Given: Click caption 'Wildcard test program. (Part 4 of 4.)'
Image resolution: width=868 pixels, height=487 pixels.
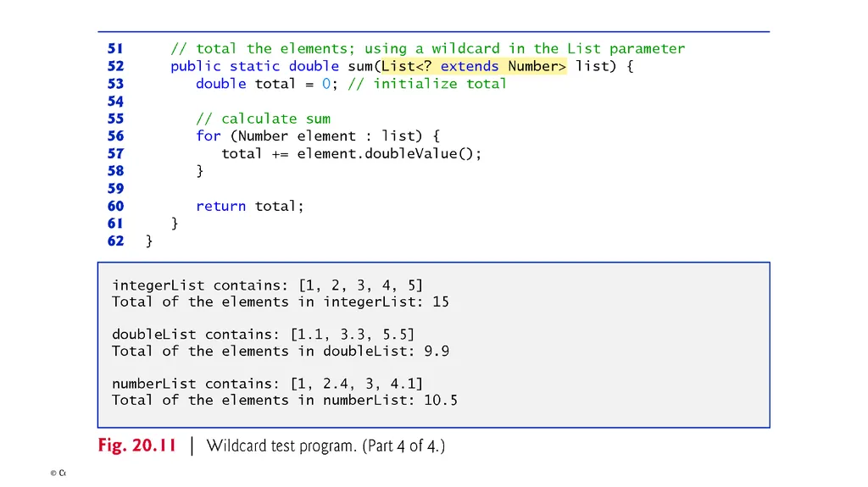Looking at the screenshot, I should click(325, 446).
